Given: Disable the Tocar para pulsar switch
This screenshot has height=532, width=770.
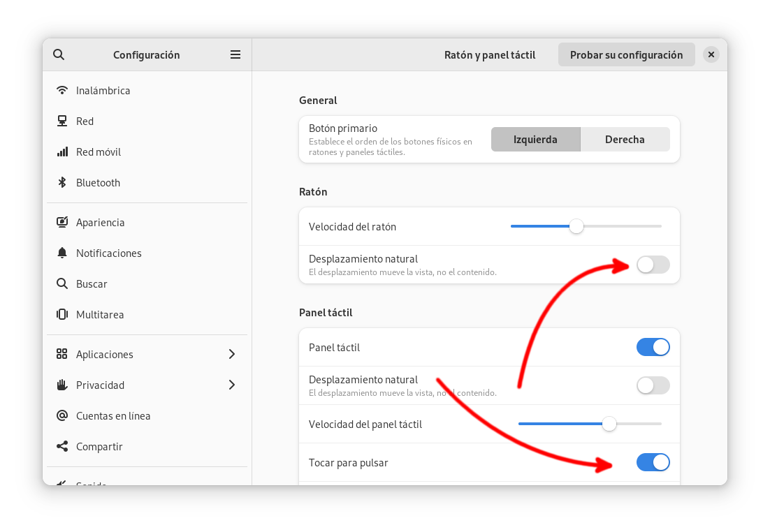Looking at the screenshot, I should 653,462.
